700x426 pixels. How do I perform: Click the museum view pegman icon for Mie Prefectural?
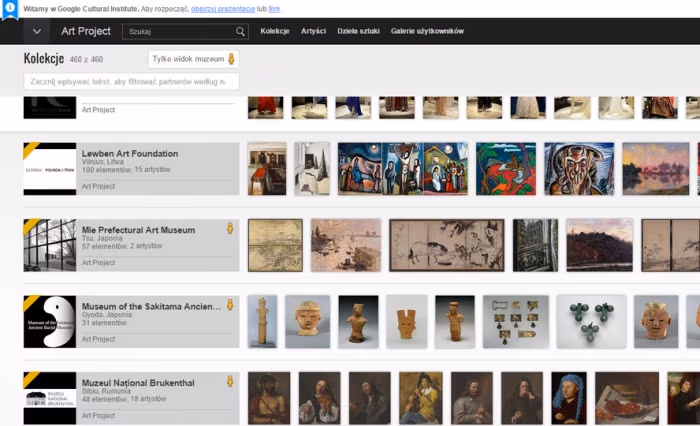pyautogui.click(x=230, y=229)
